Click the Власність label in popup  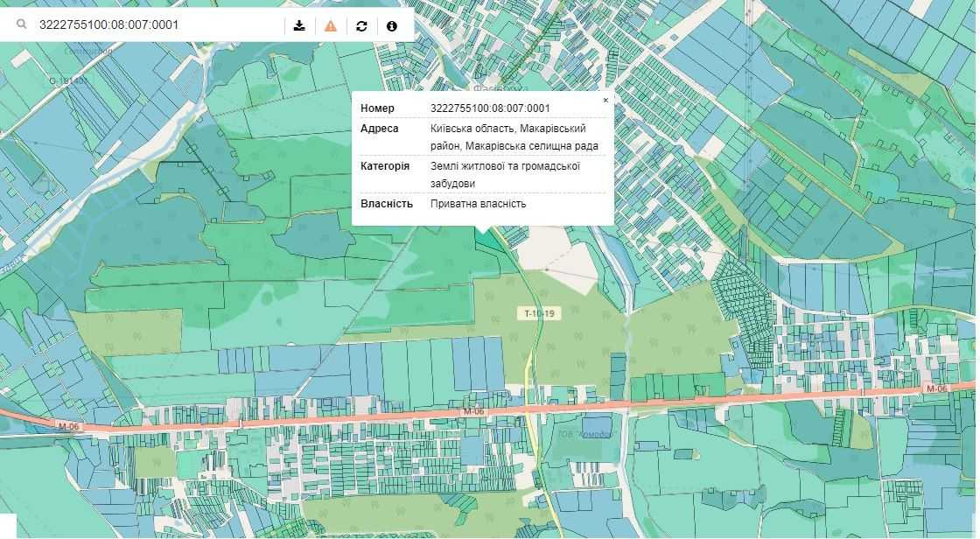[x=386, y=204]
